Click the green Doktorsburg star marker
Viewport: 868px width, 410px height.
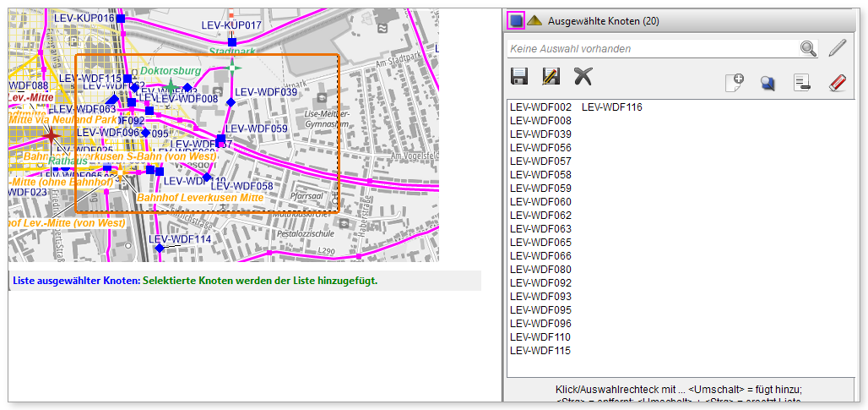point(171,86)
